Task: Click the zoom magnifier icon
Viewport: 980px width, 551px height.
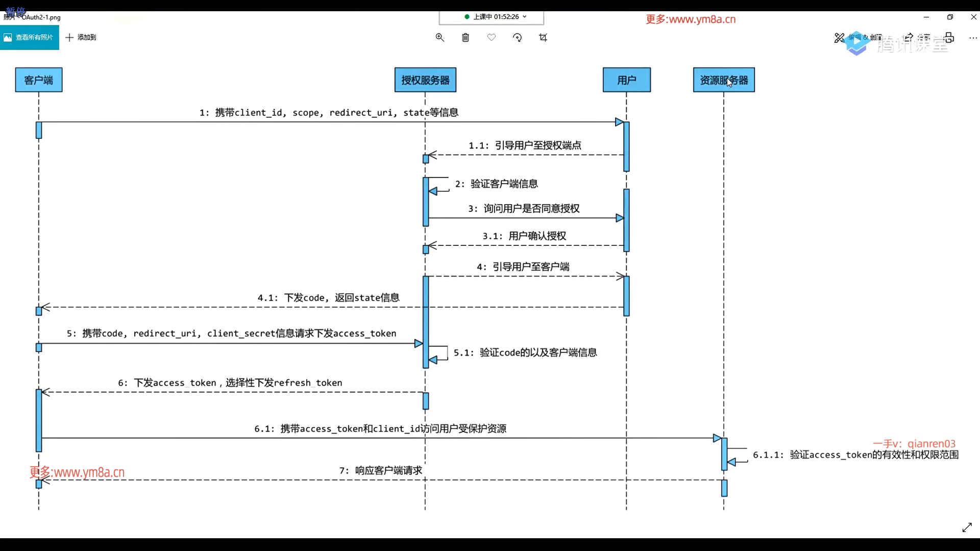Action: coord(439,37)
